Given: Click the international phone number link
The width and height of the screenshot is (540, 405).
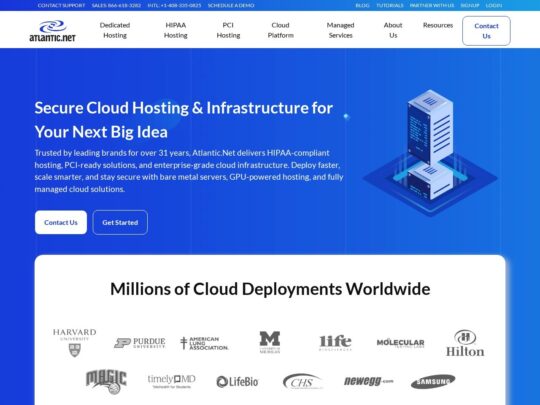Looking at the screenshot, I should pyautogui.click(x=174, y=6).
